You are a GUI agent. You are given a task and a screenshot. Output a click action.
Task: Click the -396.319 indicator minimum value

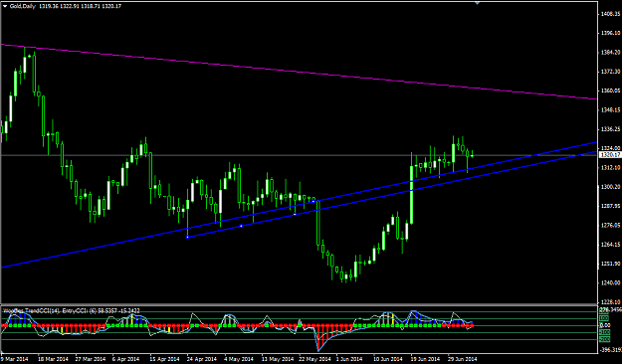point(611,350)
